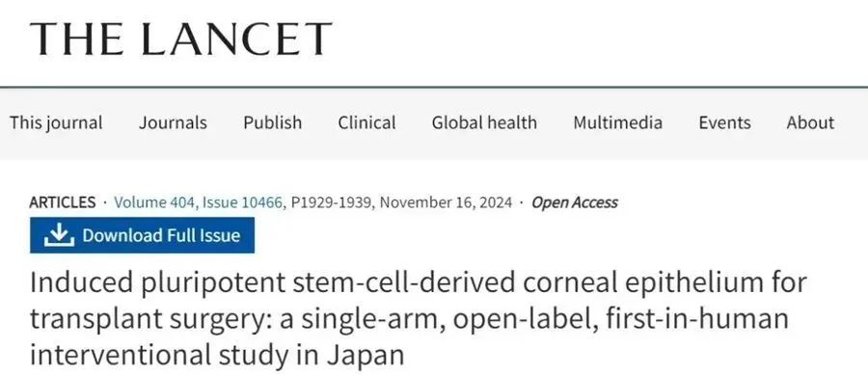This screenshot has height=375, width=868.
Task: Open the About menu
Action: pos(810,122)
